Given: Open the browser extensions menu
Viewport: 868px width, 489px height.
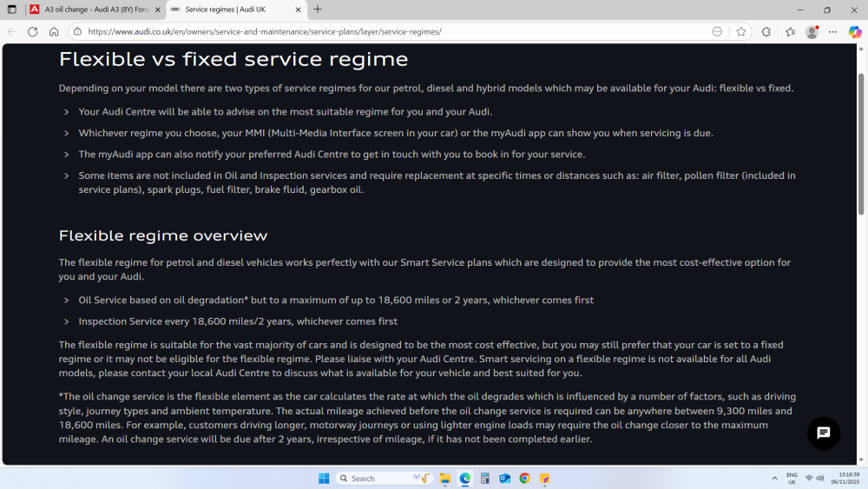Looking at the screenshot, I should (766, 31).
